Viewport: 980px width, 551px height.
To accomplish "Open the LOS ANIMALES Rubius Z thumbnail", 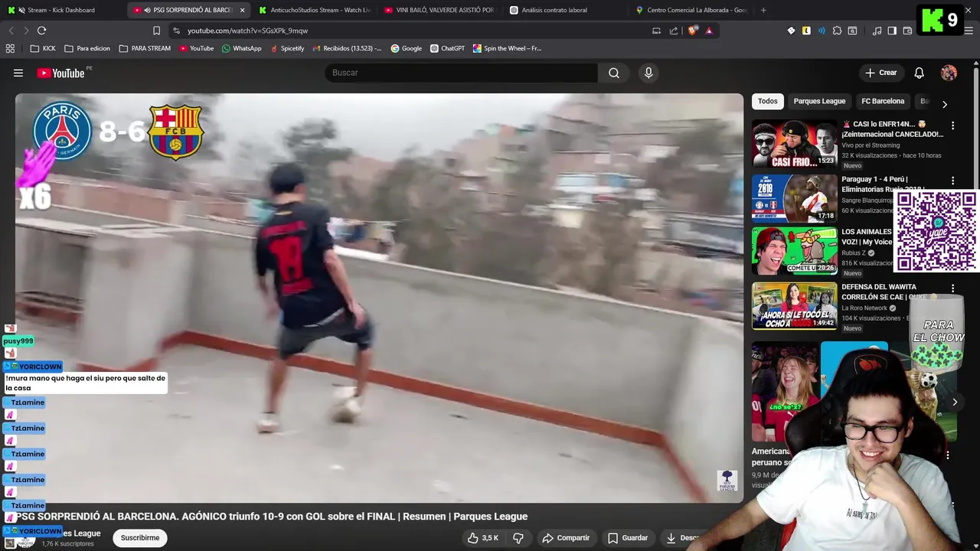I will [794, 251].
